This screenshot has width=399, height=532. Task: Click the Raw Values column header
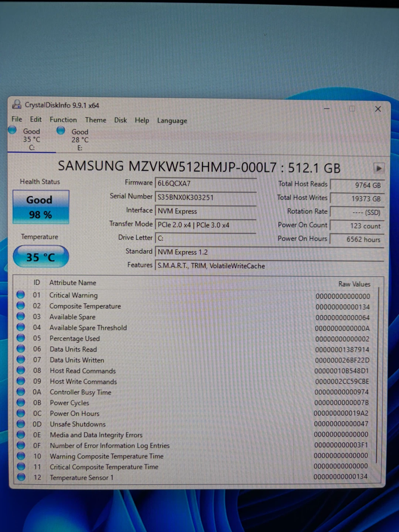coord(354,284)
